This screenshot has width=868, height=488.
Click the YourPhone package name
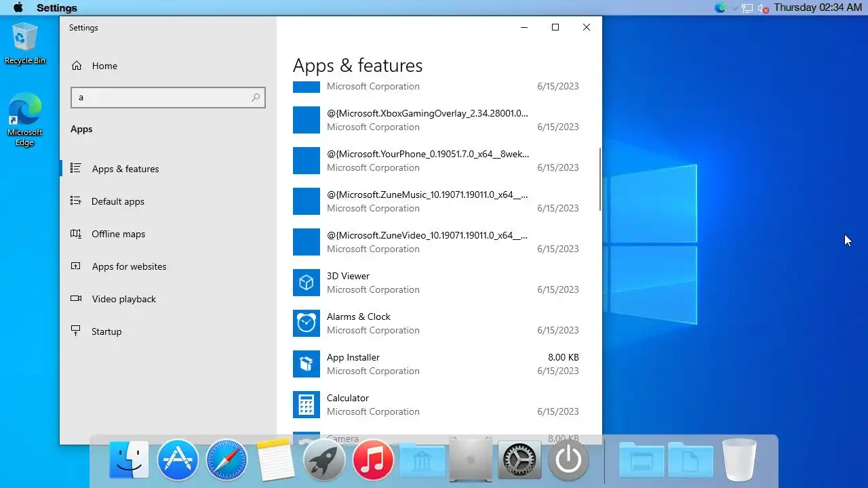[x=428, y=154]
